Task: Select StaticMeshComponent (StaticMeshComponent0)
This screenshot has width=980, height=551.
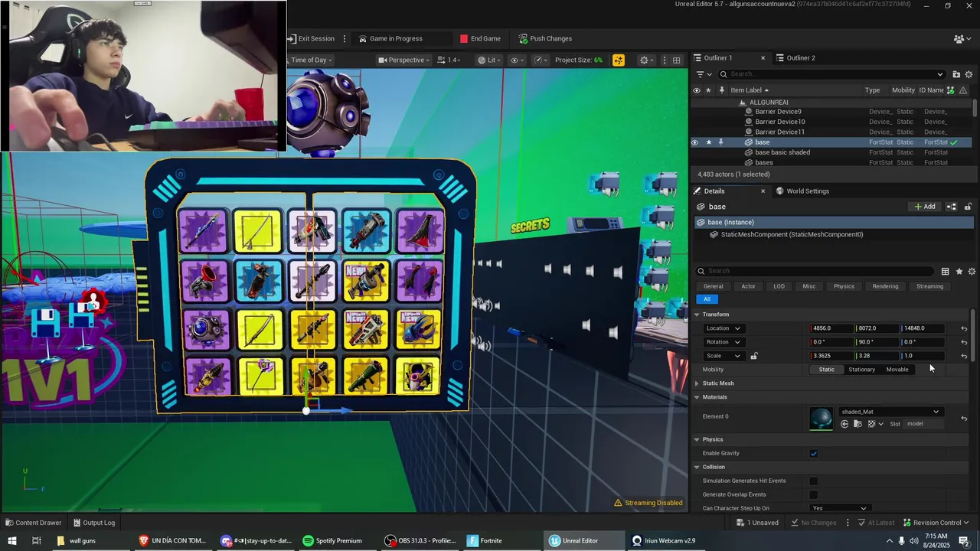Action: coord(792,235)
